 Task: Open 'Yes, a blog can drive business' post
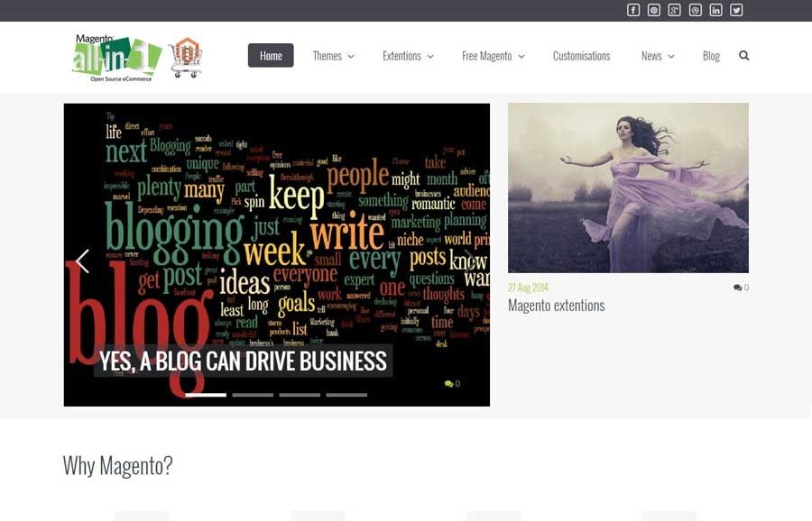tap(243, 361)
